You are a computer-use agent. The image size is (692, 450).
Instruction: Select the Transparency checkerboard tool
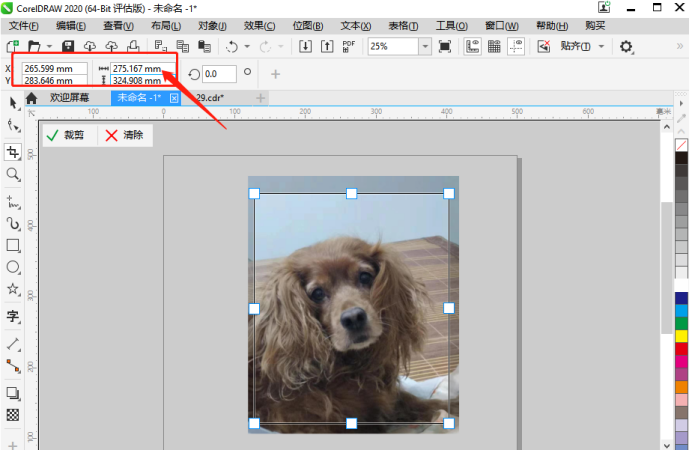[13, 414]
